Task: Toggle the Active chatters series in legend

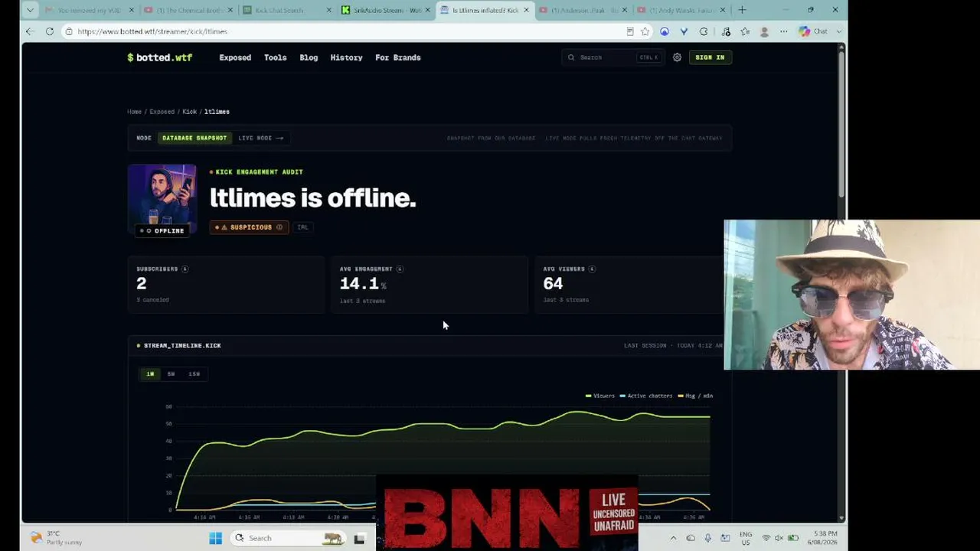Action: [x=646, y=396]
